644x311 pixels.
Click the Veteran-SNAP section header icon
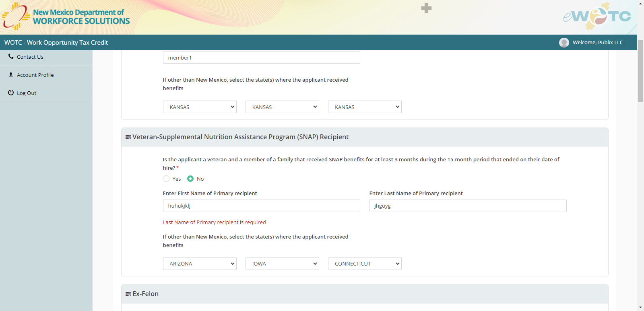(x=128, y=137)
